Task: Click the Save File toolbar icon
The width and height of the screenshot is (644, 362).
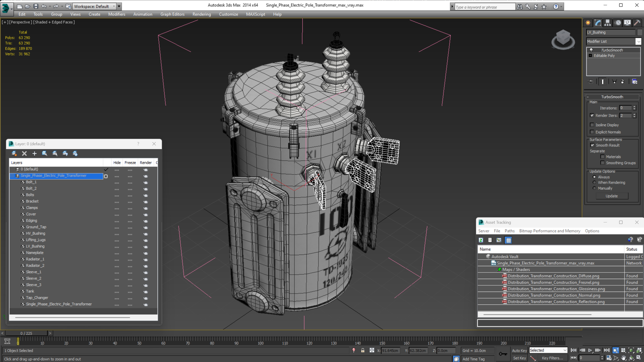Action: coord(36,6)
